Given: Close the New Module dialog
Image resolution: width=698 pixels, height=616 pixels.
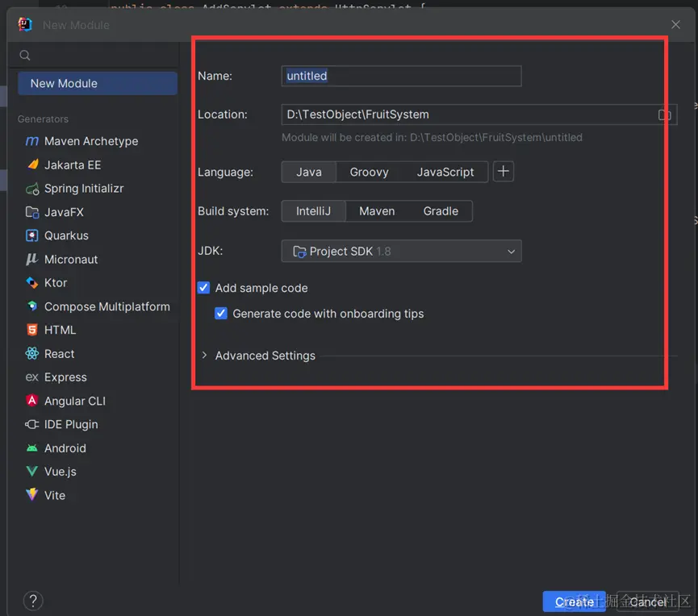Looking at the screenshot, I should (675, 24).
